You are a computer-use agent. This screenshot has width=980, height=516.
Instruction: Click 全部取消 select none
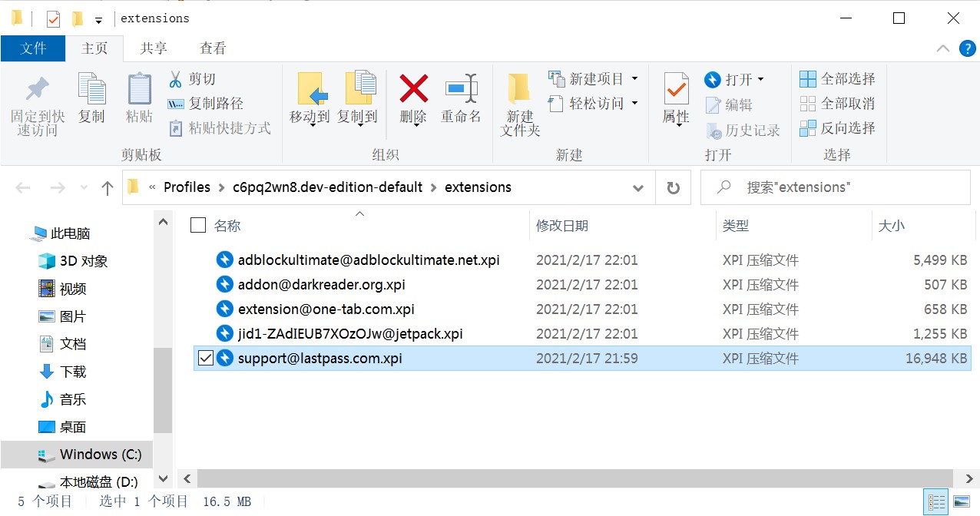pyautogui.click(x=837, y=104)
